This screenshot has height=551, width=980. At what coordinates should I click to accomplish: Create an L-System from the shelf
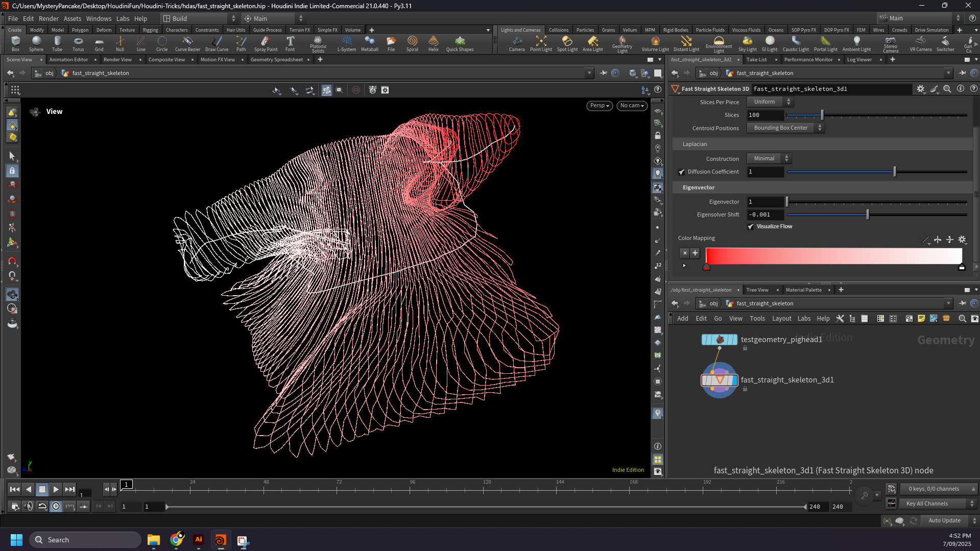(x=346, y=43)
